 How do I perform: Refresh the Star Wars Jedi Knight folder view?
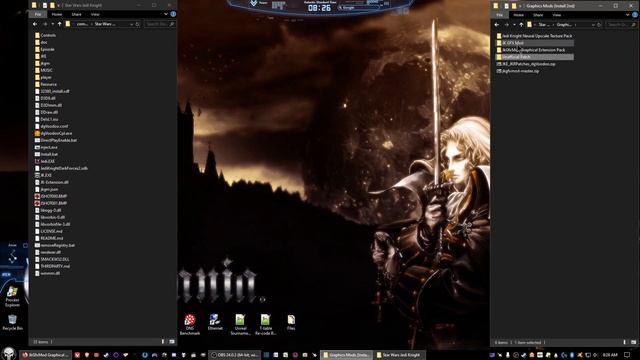tap(138, 24)
